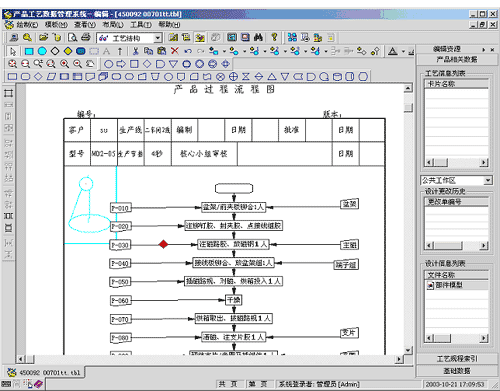Expand the 公共工作区 combo box
The width and height of the screenshot is (500, 391).
click(488, 180)
